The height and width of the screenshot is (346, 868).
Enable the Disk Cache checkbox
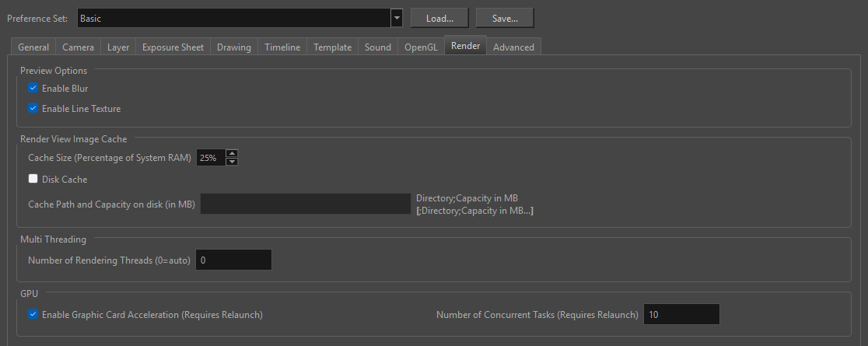pos(33,179)
